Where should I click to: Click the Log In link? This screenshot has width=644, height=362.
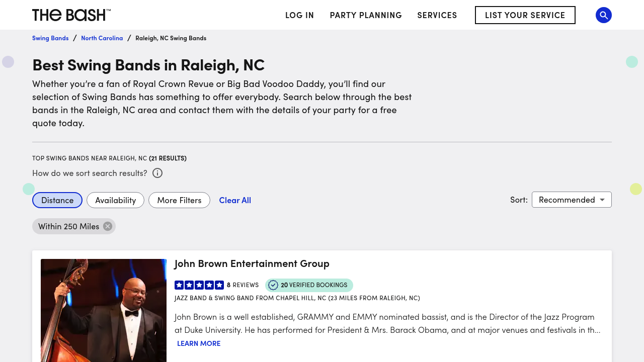(x=299, y=15)
